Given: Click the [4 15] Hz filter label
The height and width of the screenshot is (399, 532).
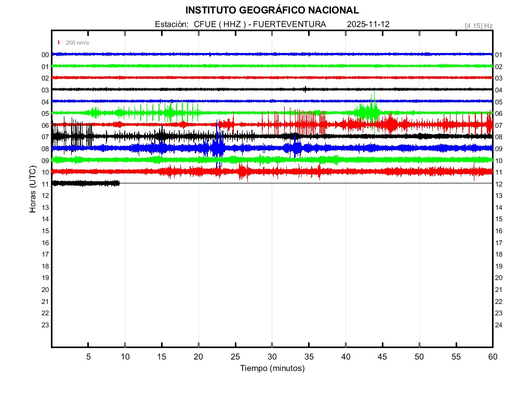Looking at the screenshot, I should 478,25.
